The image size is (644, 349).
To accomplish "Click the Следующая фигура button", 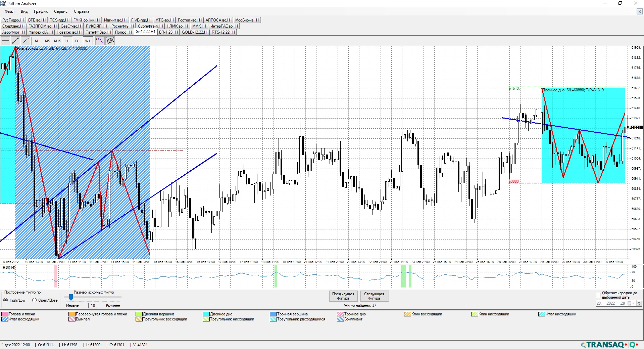I will point(374,296).
